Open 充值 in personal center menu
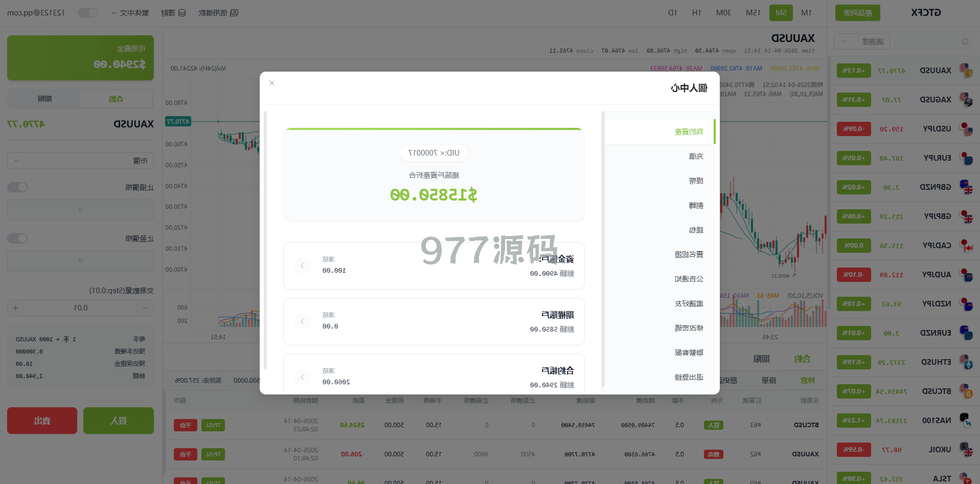The height and width of the screenshot is (484, 980). tap(659, 156)
